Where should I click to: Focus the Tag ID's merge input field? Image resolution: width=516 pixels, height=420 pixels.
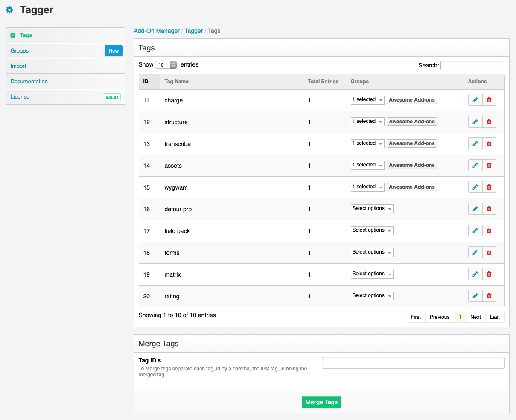tap(413, 363)
